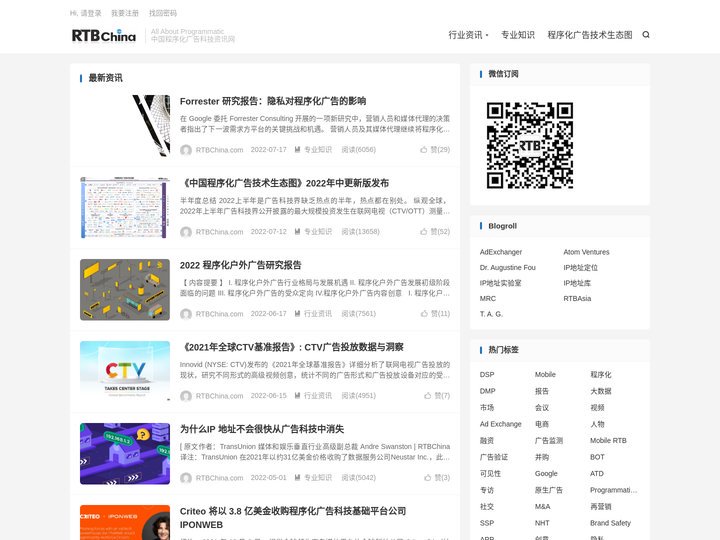The height and width of the screenshot is (540, 720).
Task: Like the CTV基准报告 article thumbs-up icon
Action: [428, 396]
